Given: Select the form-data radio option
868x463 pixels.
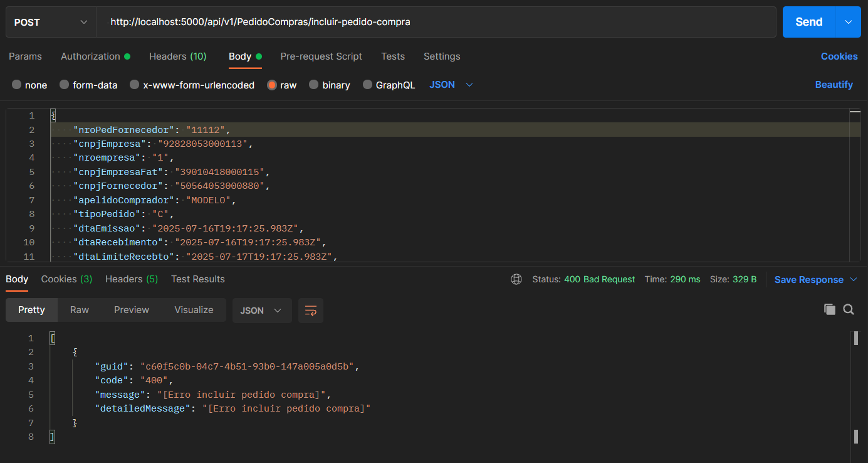Looking at the screenshot, I should tap(64, 85).
